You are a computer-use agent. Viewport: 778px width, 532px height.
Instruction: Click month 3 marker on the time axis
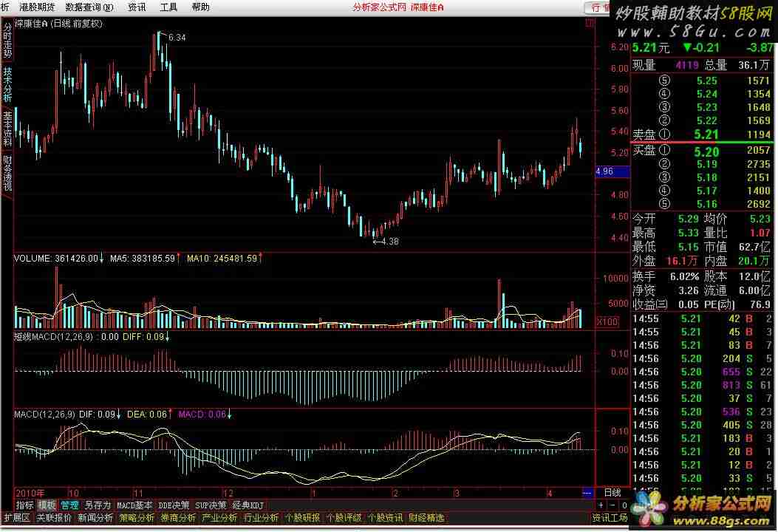(457, 493)
